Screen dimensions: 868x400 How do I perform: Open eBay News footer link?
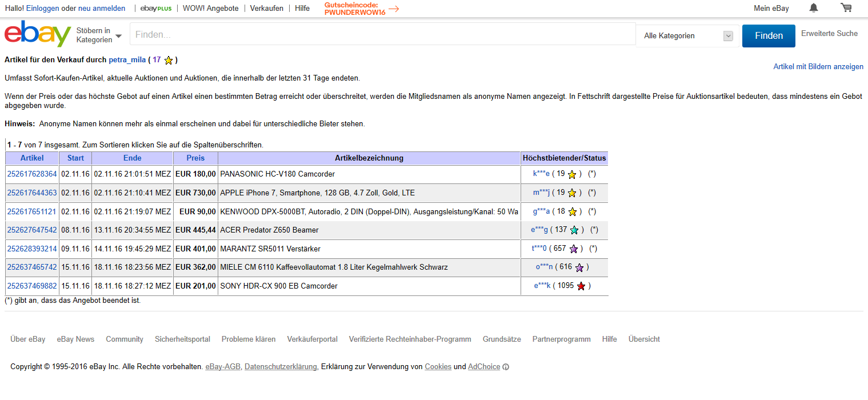75,339
